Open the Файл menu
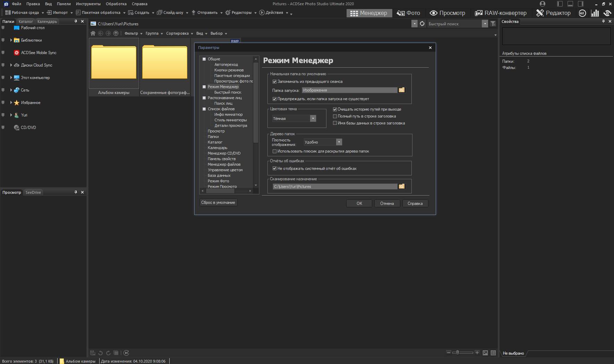 coord(16,4)
